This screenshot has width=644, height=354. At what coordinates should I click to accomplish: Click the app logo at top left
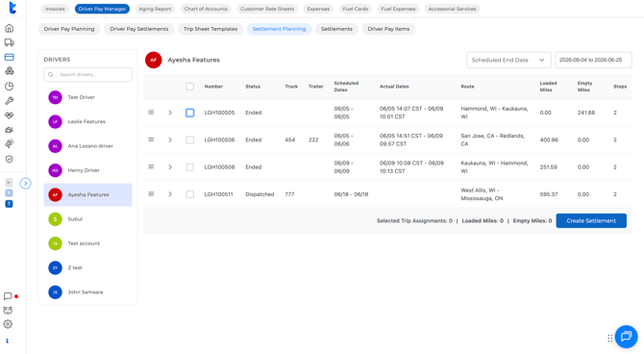point(12,8)
